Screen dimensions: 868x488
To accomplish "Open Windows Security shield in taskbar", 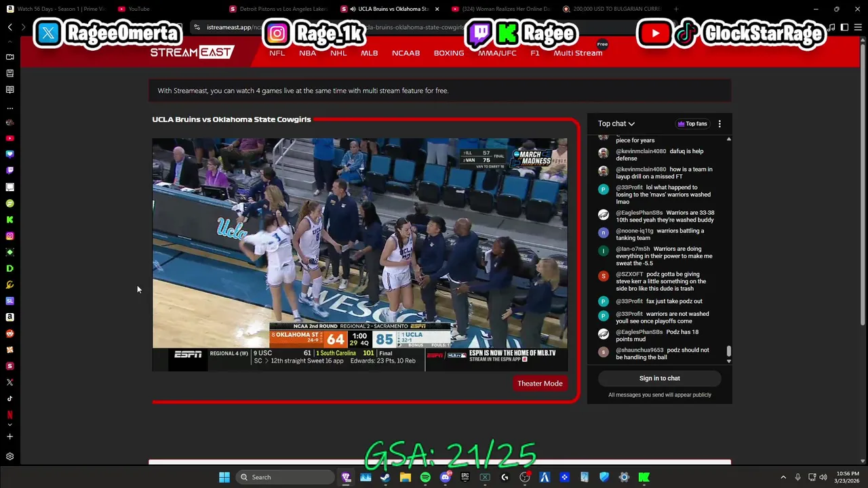I will 604,477.
